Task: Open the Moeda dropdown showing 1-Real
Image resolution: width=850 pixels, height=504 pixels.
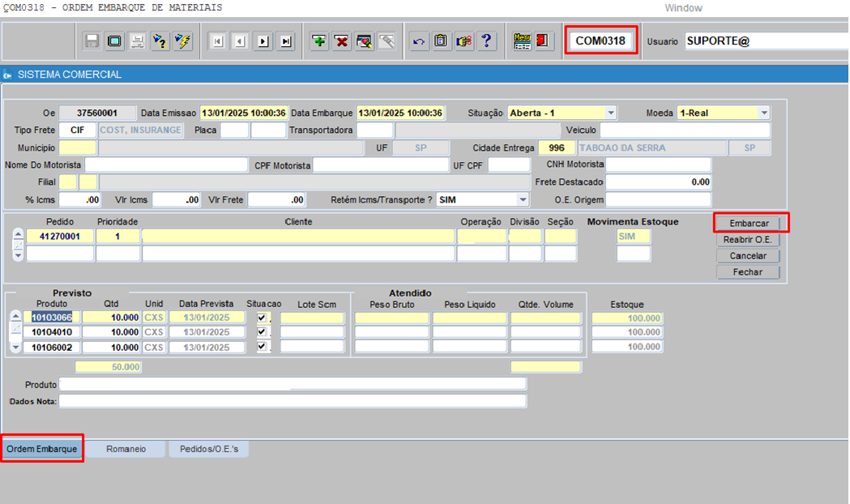Action: [764, 113]
